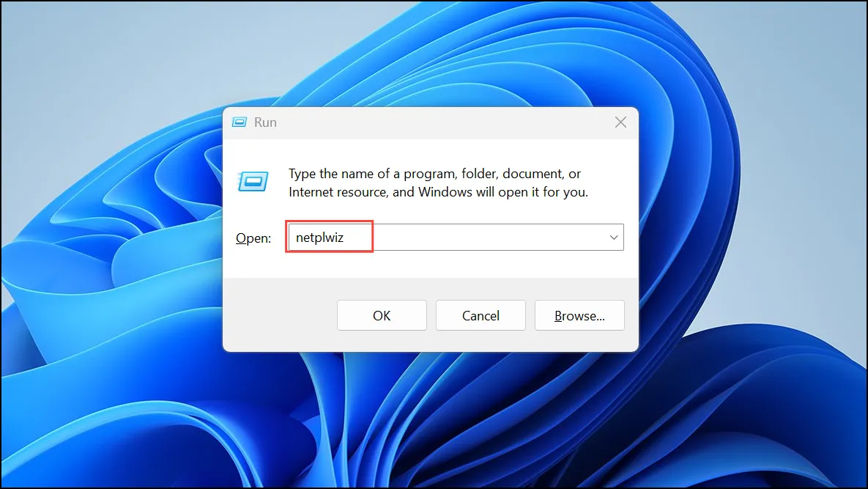This screenshot has height=489, width=868.
Task: Focus the Open text field containing netplwiz
Action: pyautogui.click(x=456, y=237)
